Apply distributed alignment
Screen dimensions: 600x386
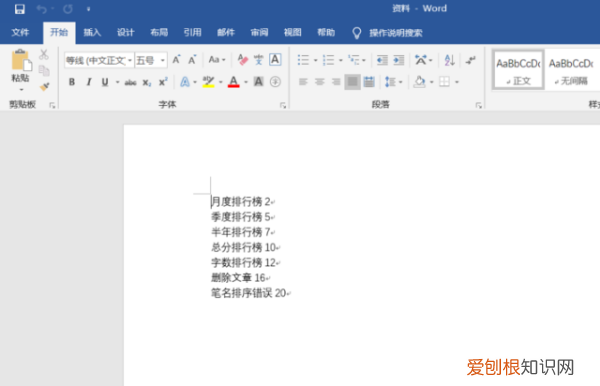(369, 81)
